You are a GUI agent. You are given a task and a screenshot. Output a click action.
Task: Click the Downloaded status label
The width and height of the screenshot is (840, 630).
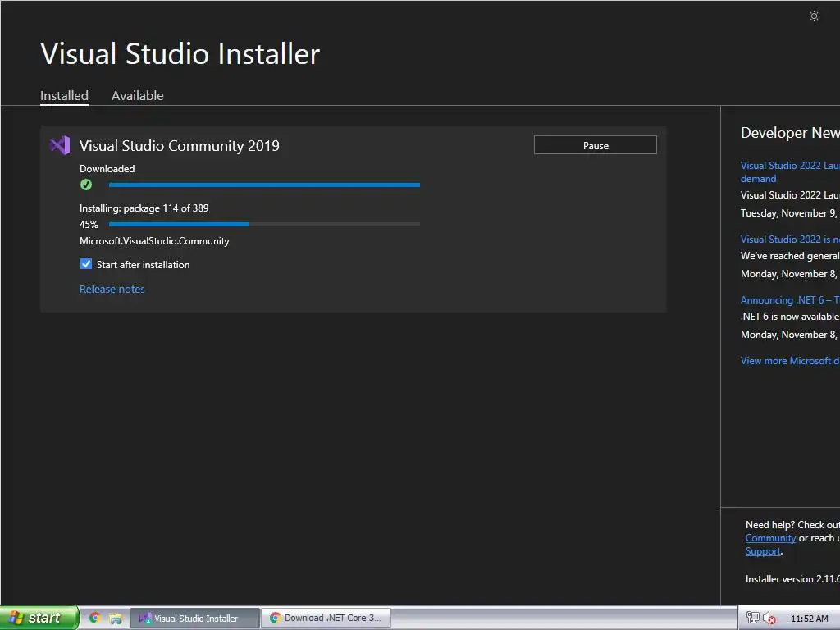107,169
